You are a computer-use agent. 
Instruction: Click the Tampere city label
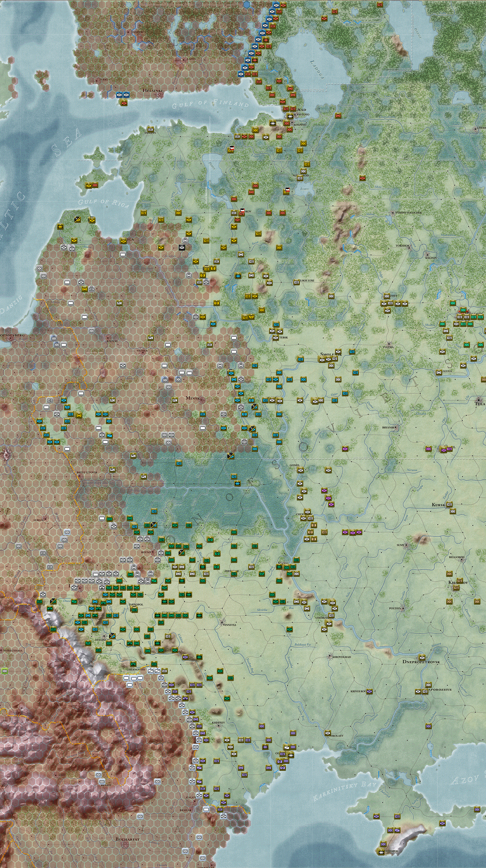click(137, 32)
